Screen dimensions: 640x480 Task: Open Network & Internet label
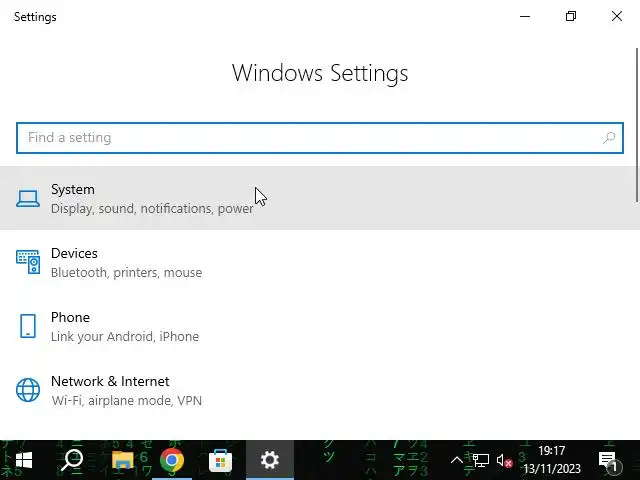110,381
